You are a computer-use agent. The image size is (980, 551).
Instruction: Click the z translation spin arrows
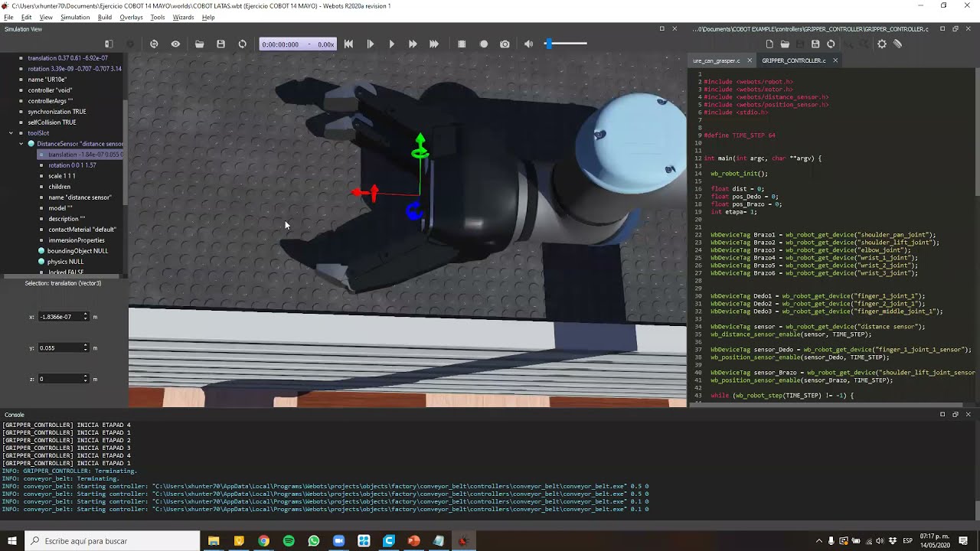pyautogui.click(x=86, y=379)
